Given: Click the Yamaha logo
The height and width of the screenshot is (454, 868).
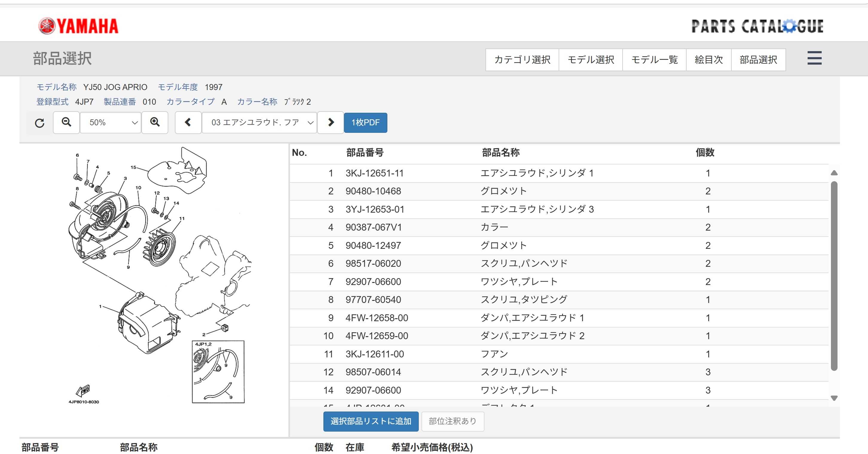Looking at the screenshot, I should pos(79,26).
